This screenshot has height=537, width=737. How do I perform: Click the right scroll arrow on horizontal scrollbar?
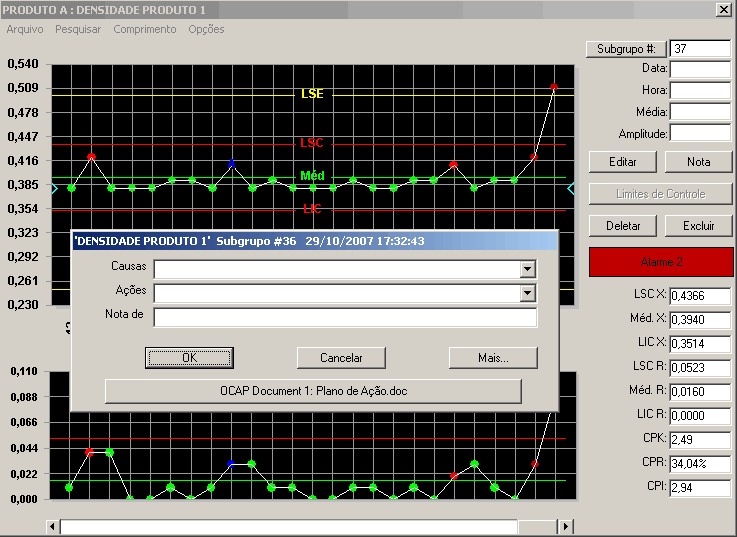[x=566, y=526]
